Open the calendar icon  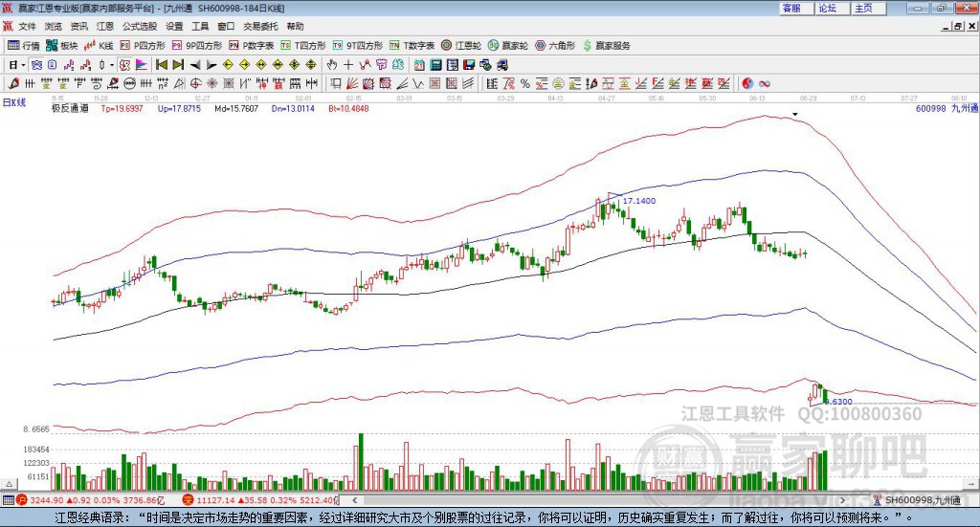419,65
